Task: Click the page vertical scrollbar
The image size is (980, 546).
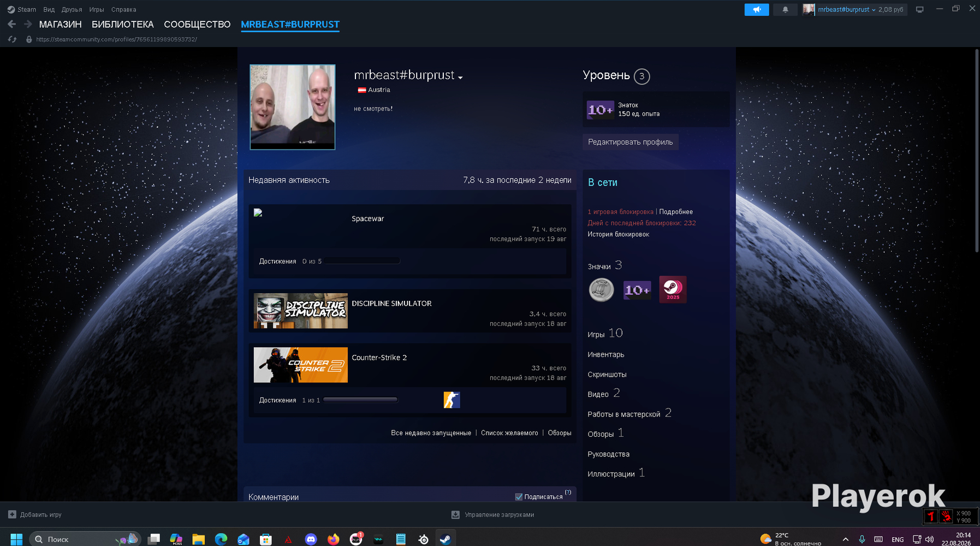Action: 977,151
